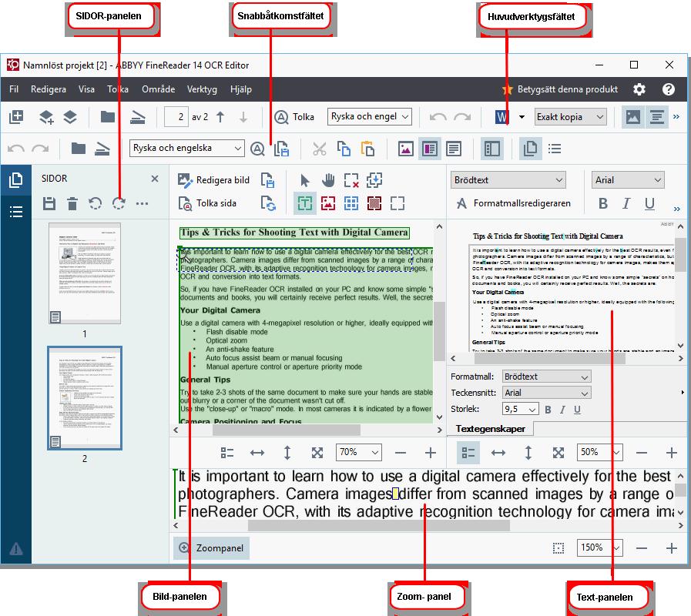Select the draw picture area tool

328,203
